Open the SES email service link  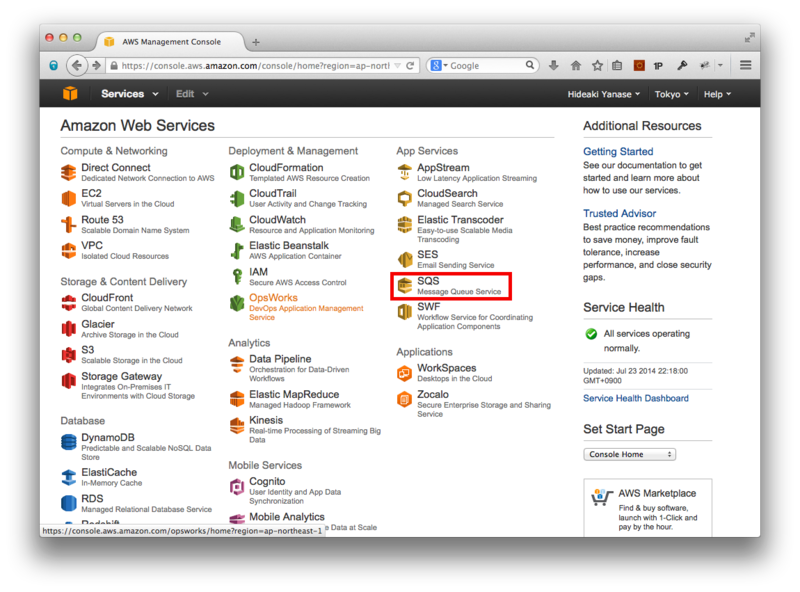(428, 254)
